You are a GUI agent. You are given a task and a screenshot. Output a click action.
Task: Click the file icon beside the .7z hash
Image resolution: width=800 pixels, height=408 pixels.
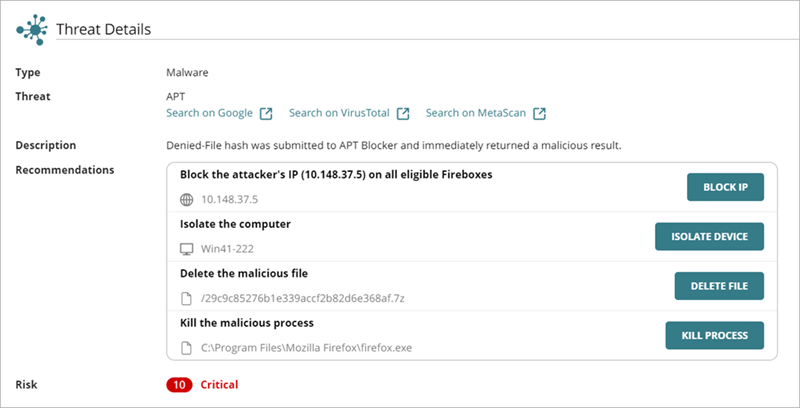(x=186, y=297)
